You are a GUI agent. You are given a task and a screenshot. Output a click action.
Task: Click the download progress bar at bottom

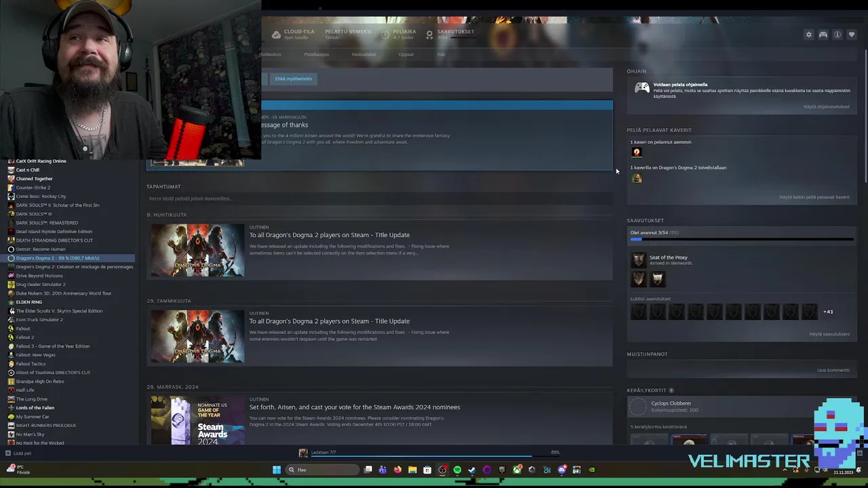pos(435,456)
